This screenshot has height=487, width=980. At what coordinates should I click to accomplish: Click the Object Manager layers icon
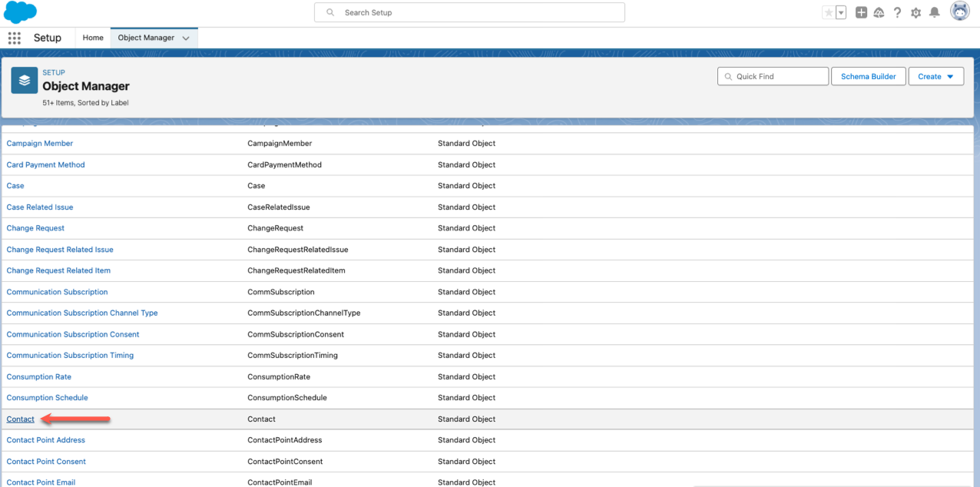click(x=25, y=80)
